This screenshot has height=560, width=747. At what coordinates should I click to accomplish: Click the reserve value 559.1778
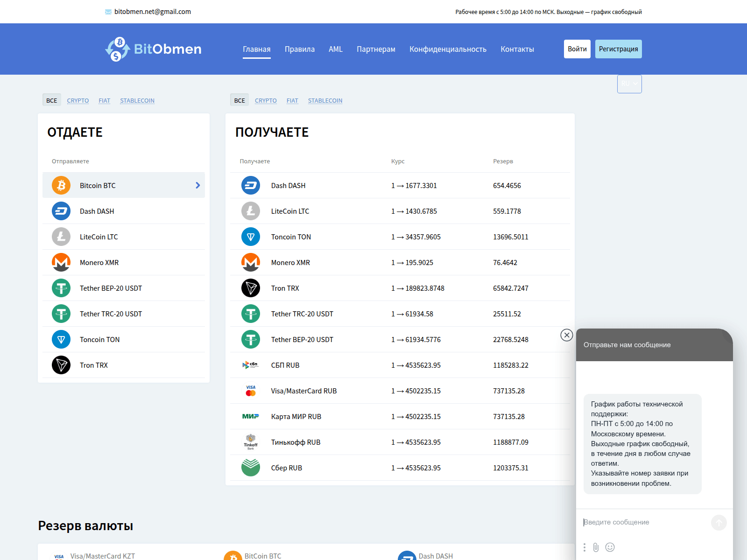[x=507, y=211]
